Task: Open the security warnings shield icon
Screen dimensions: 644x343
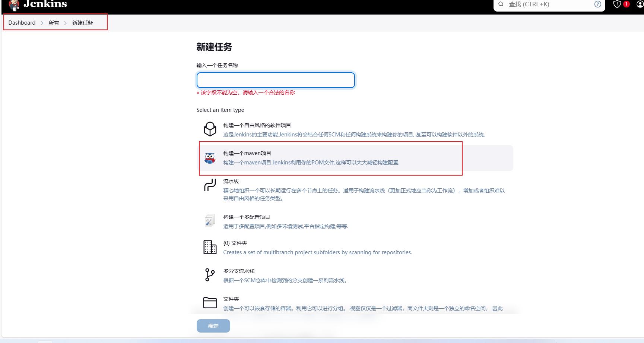Action: [617, 4]
